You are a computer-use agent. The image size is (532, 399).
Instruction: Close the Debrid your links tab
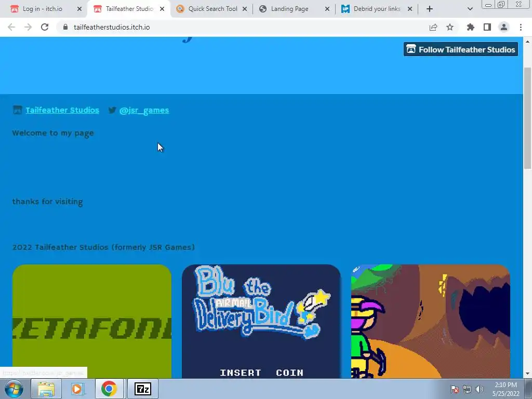[410, 9]
